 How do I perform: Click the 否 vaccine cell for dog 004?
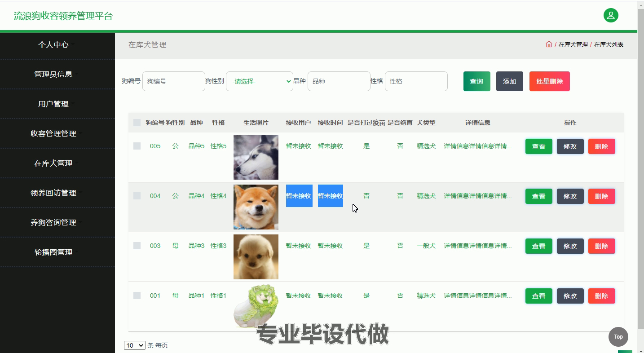pos(366,196)
